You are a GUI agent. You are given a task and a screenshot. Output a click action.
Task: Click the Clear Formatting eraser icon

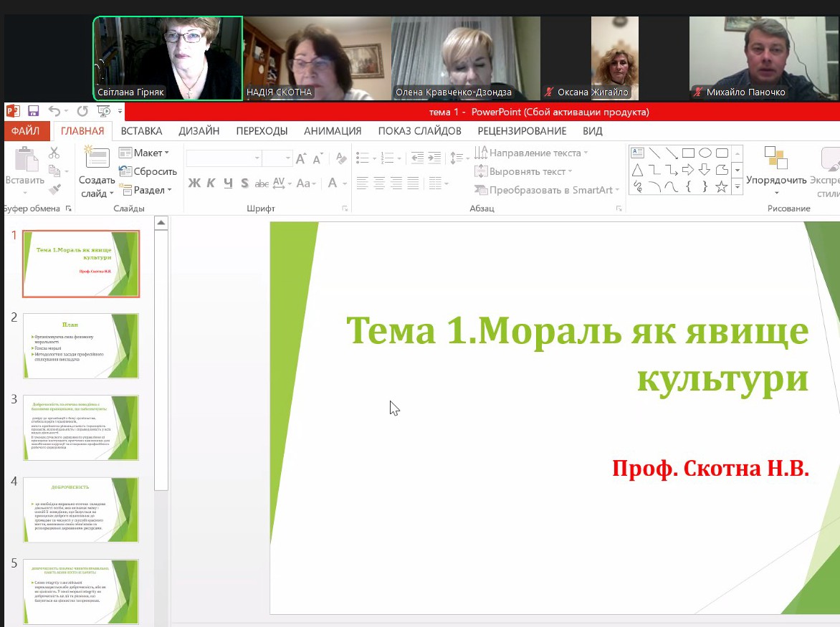click(x=341, y=158)
